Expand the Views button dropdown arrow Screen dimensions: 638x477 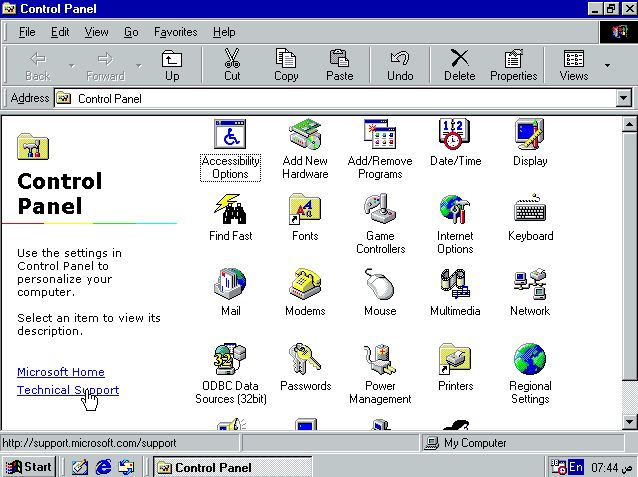(607, 66)
